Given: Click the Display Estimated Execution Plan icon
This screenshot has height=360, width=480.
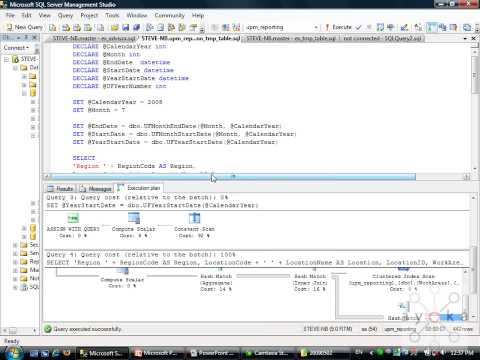Looking at the screenshot, I should coord(380,27).
